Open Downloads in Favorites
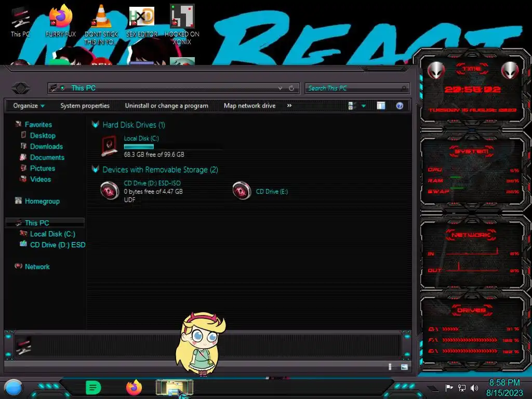532x399 pixels. [46, 146]
